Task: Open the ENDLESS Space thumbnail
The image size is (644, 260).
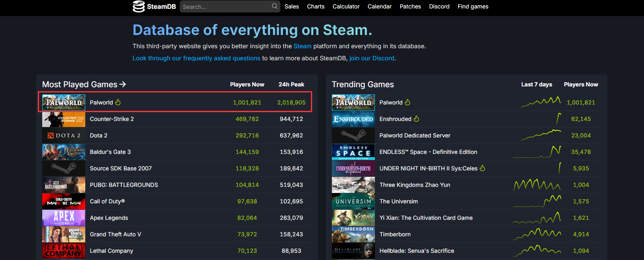Action: 353,152
